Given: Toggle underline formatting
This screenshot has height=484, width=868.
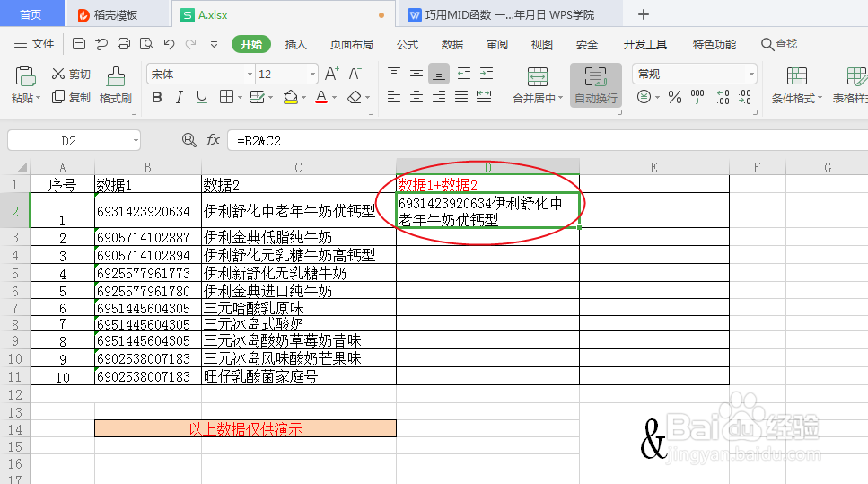Looking at the screenshot, I should [201, 98].
